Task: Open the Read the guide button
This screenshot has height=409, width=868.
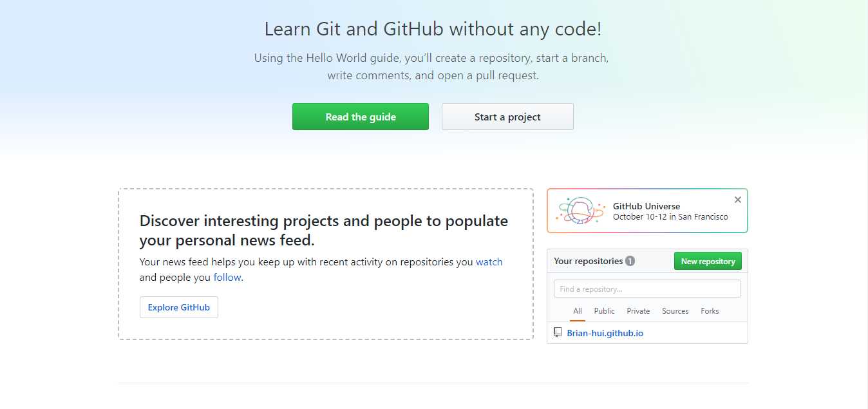Action: [x=361, y=117]
